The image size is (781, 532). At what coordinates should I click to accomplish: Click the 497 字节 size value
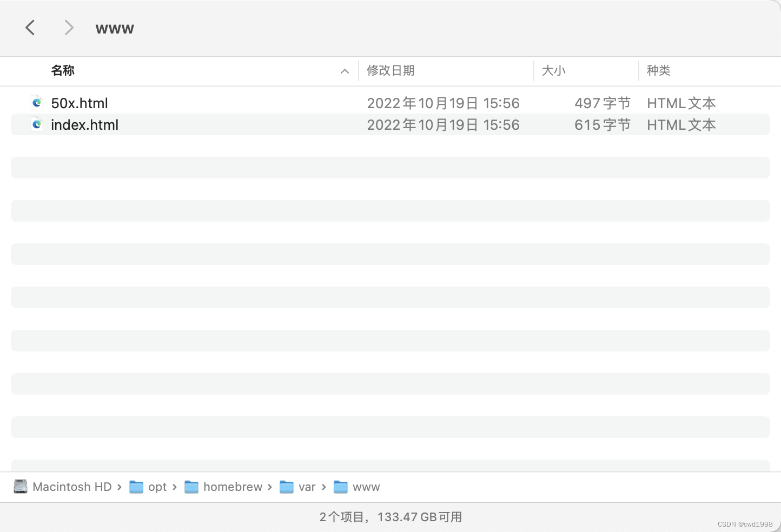click(603, 103)
